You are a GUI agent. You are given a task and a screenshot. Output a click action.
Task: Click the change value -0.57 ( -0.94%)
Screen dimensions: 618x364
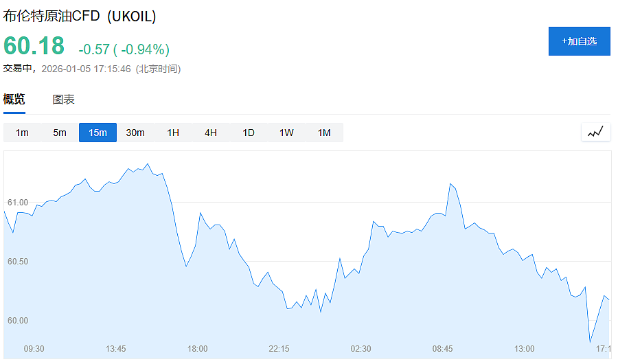tap(124, 49)
